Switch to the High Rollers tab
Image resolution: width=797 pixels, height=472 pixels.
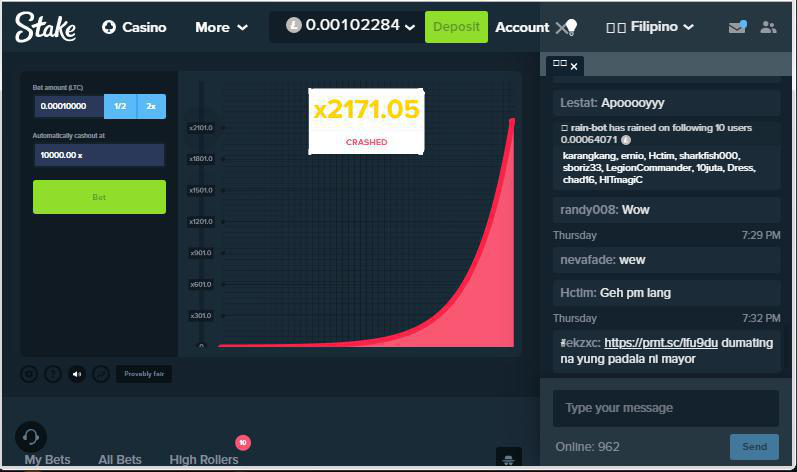204,459
